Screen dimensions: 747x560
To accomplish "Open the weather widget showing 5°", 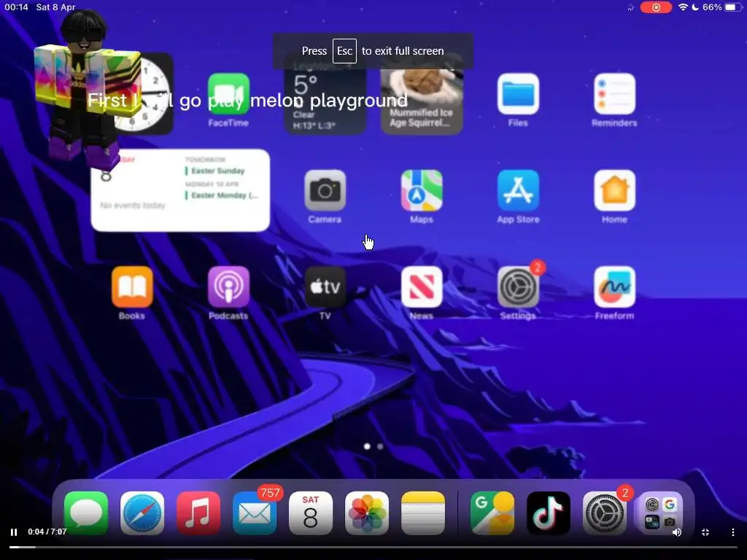I will [x=325, y=96].
